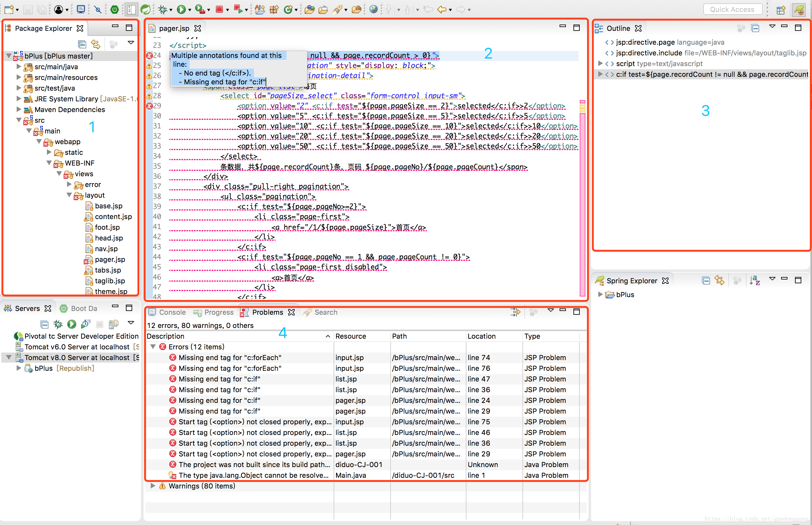Click the globe web browser icon
The width and height of the screenshot is (812, 525).
pyautogui.click(x=373, y=9)
